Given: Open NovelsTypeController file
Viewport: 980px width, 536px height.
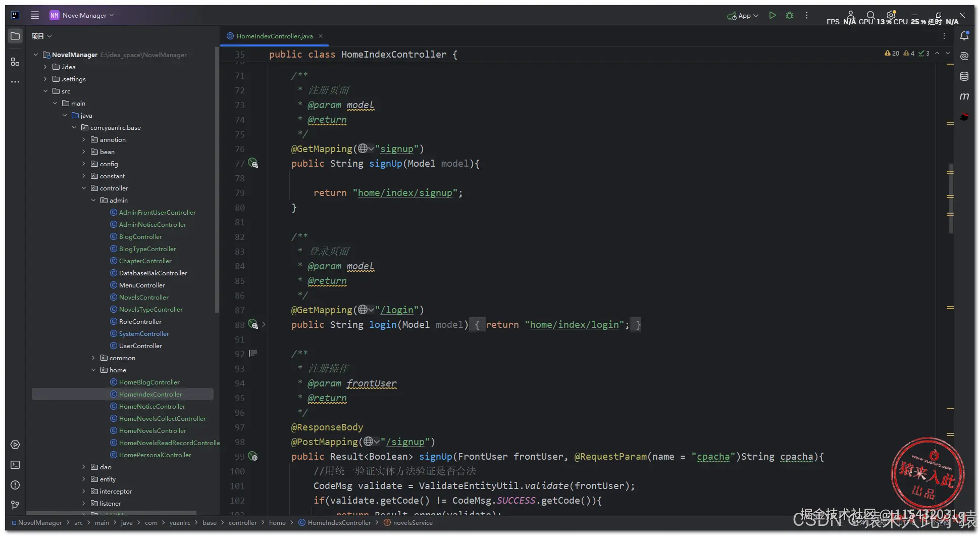Looking at the screenshot, I should (150, 310).
